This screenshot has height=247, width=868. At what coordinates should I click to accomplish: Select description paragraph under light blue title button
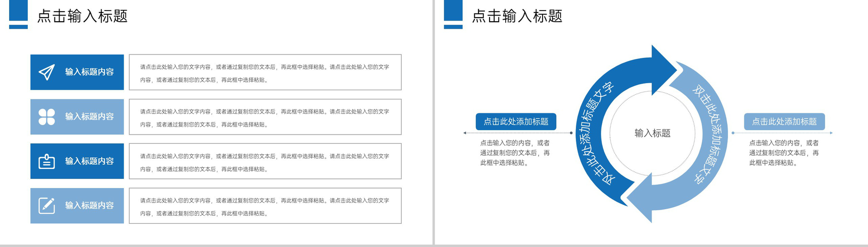(x=784, y=153)
